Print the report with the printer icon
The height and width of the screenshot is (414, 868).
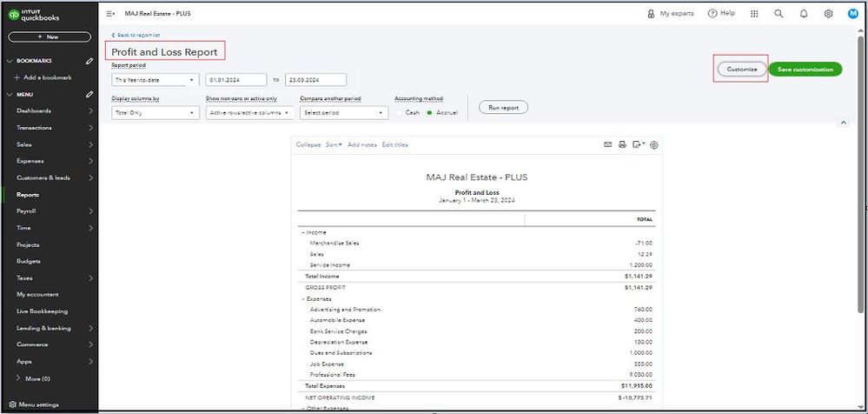tap(622, 144)
